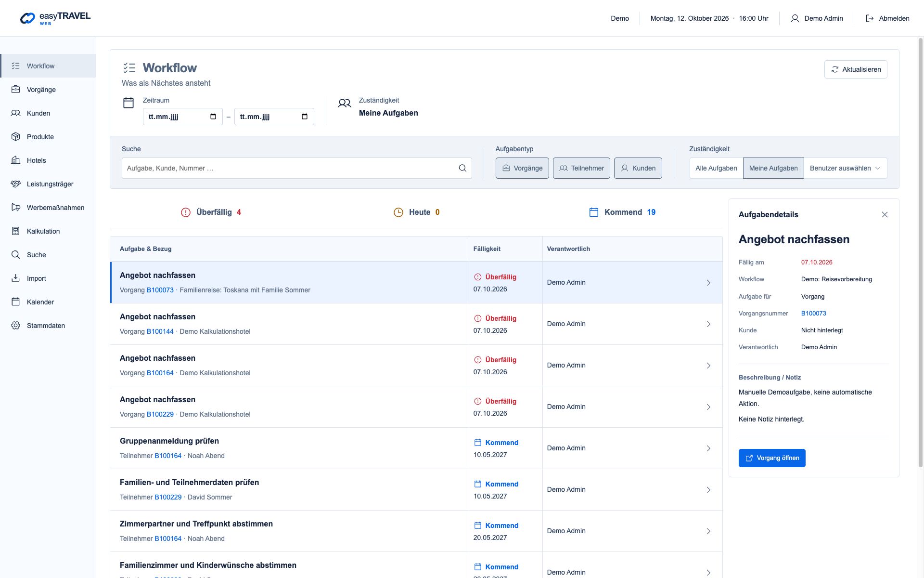This screenshot has height=578, width=924.
Task: Open Hotels in sidebar
Action: click(48, 160)
